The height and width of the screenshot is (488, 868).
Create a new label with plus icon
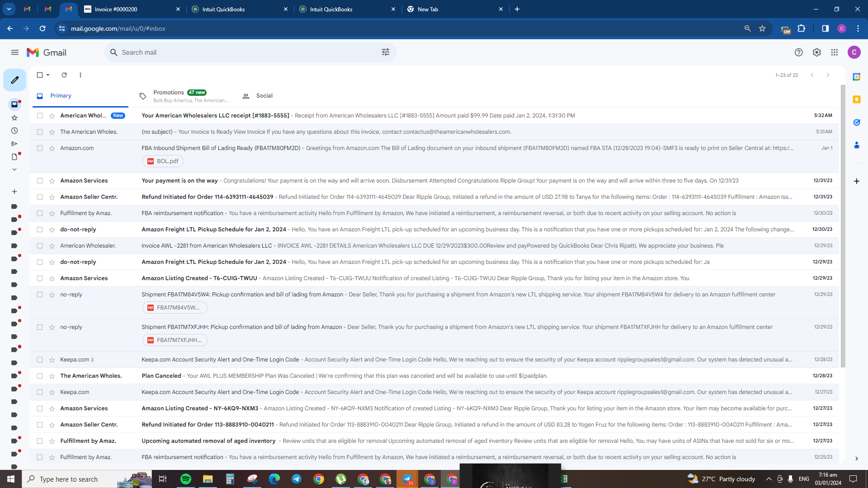coord(14,192)
